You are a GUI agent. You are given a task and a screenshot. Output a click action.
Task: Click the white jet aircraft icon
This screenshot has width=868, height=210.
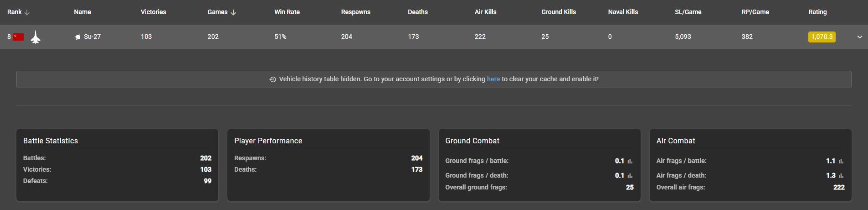click(36, 37)
